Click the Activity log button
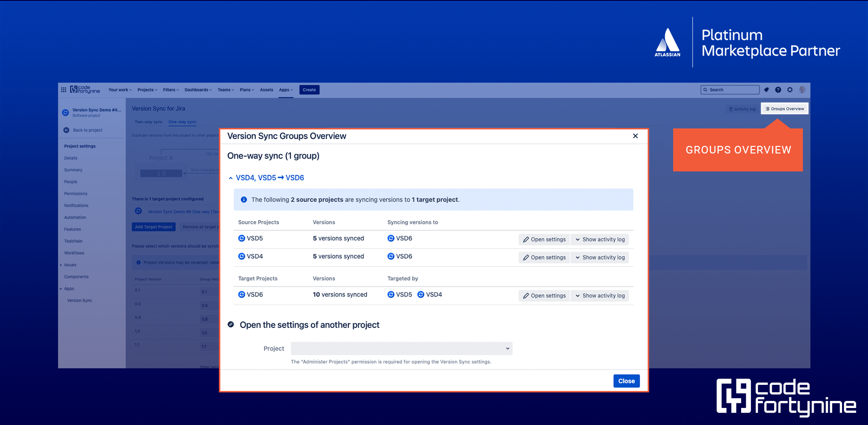The height and width of the screenshot is (425, 868). coord(743,109)
